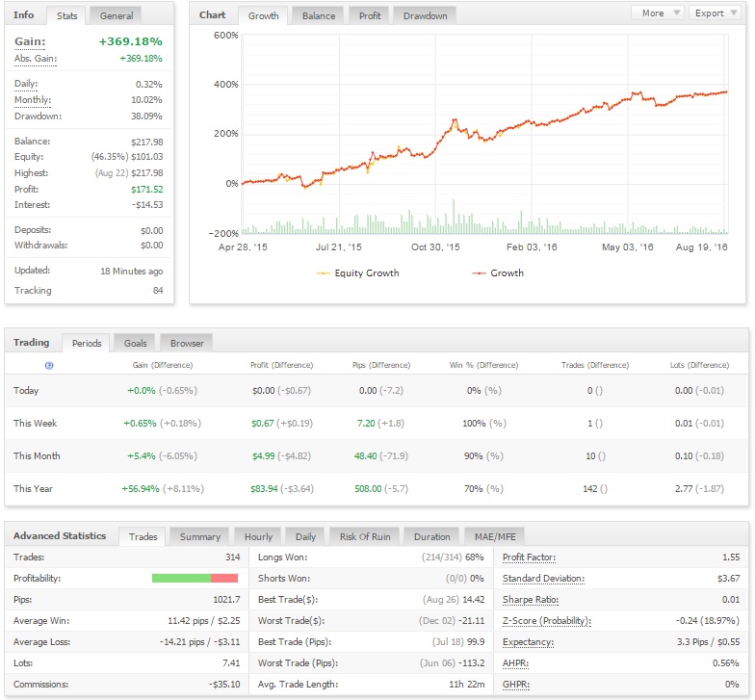Viewport: 755px width, 700px height.
Task: Click the This Month row label
Action: click(37, 456)
